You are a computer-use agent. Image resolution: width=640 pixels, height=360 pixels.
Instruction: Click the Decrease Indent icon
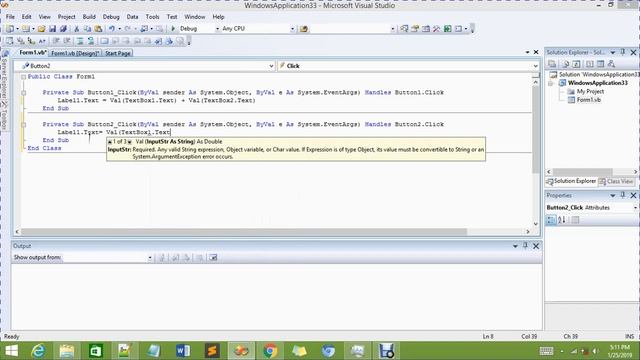tap(56, 41)
